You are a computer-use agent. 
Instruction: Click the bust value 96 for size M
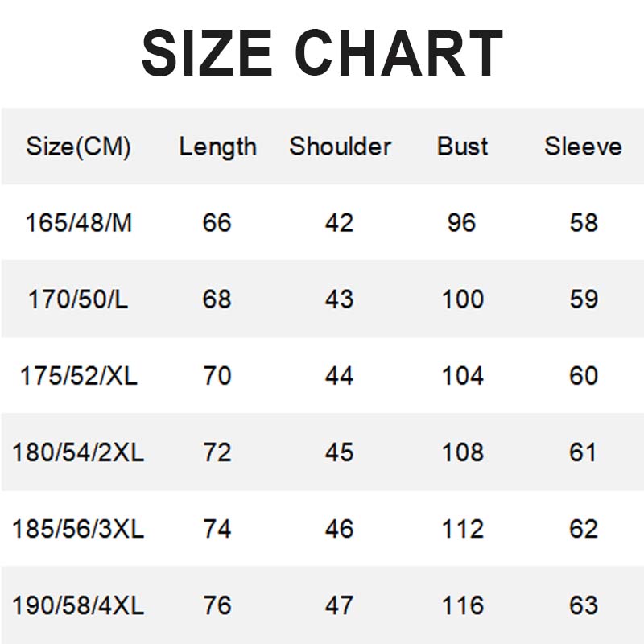[462, 222]
